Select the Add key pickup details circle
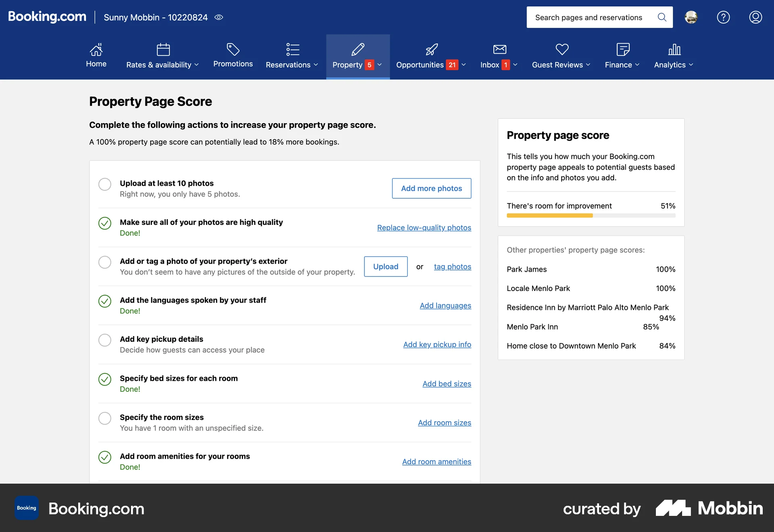The image size is (774, 532). pyautogui.click(x=105, y=340)
